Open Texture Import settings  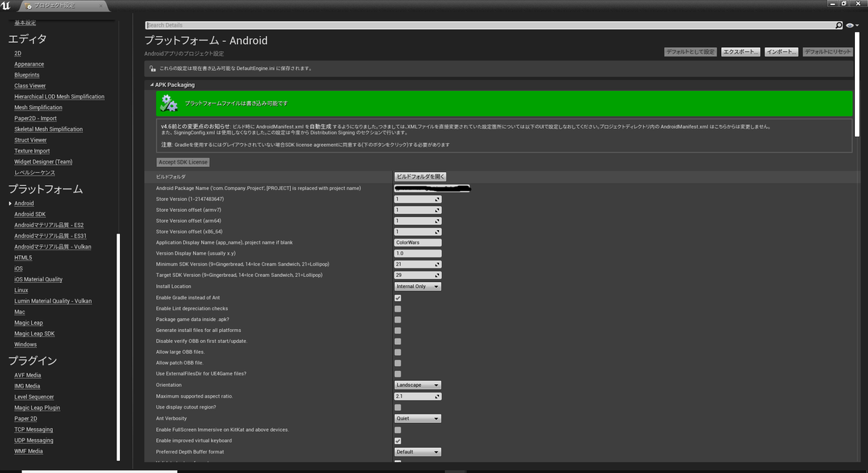pos(32,151)
